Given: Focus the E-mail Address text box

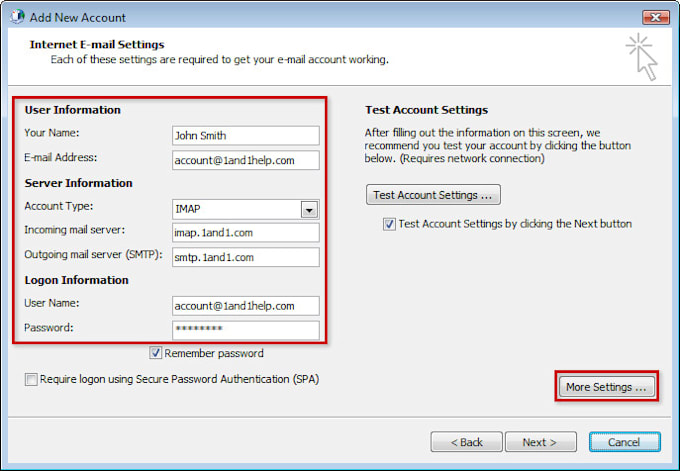Looking at the screenshot, I should click(x=245, y=160).
